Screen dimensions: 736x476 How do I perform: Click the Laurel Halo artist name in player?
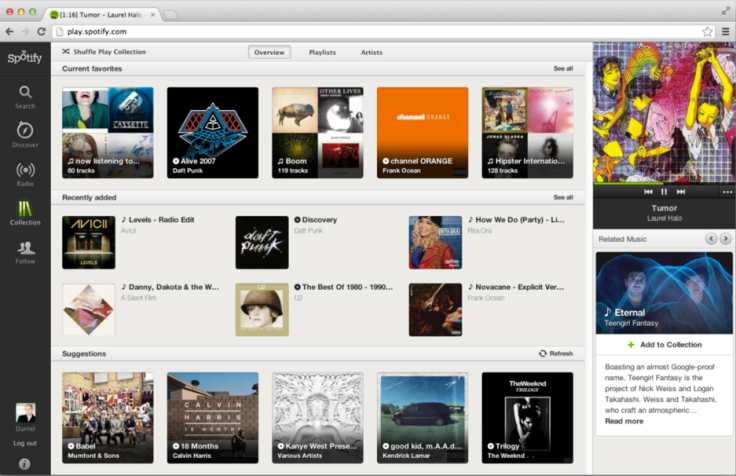click(664, 218)
